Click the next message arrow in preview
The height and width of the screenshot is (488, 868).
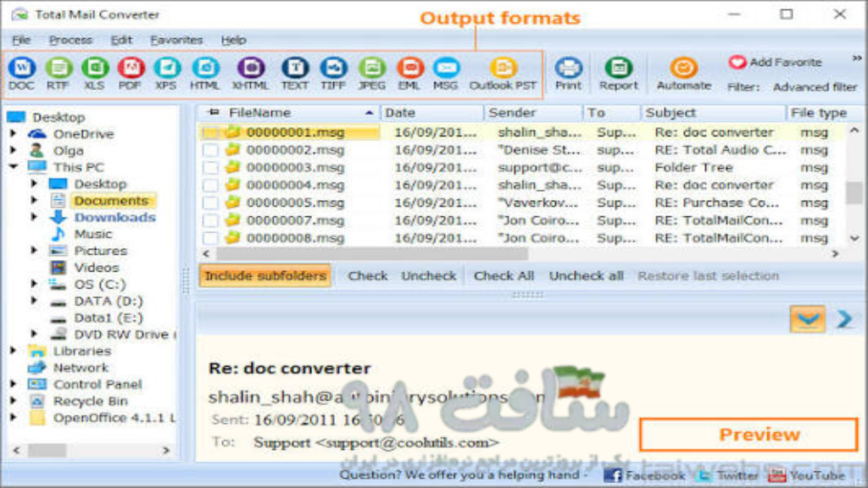[844, 319]
